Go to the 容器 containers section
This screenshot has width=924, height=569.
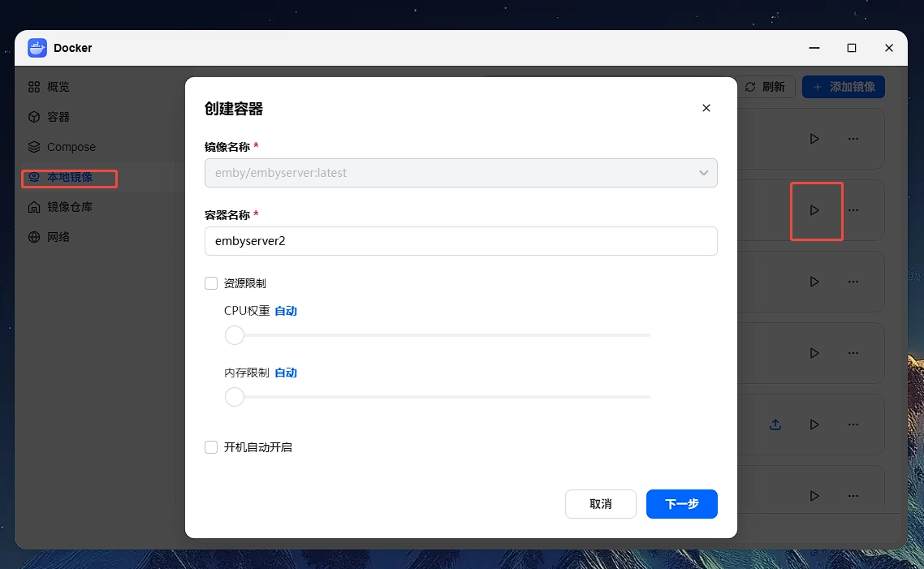tap(49, 117)
